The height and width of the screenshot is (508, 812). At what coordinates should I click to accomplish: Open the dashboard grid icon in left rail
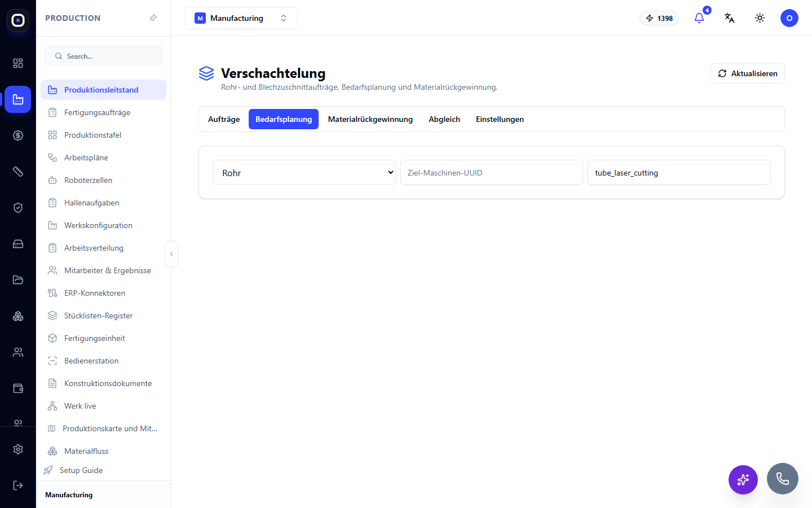tap(18, 63)
